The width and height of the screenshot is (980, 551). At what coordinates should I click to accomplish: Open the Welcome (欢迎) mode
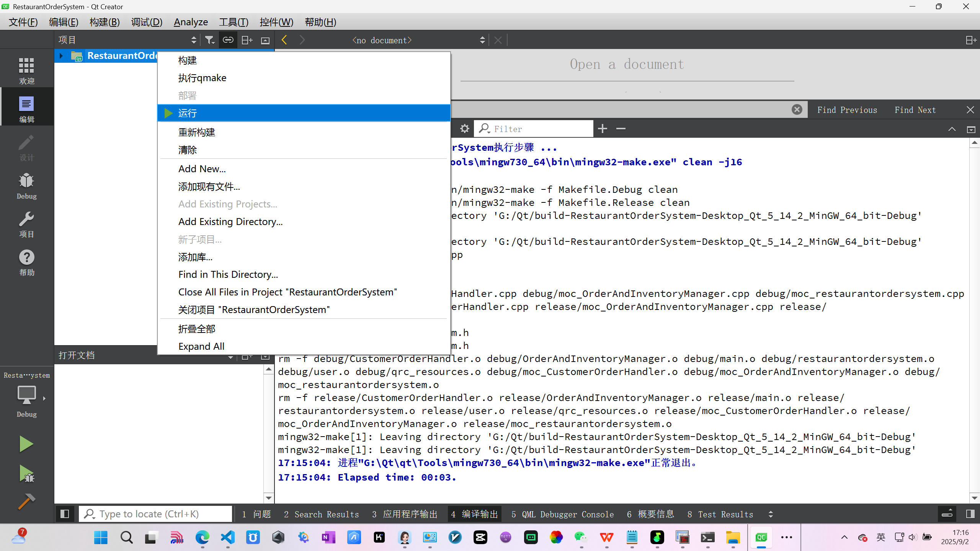coord(26,71)
